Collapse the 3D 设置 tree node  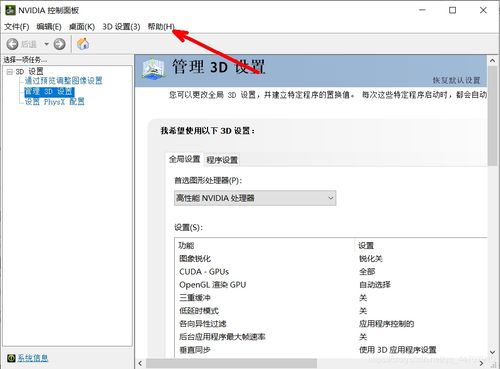[10, 72]
